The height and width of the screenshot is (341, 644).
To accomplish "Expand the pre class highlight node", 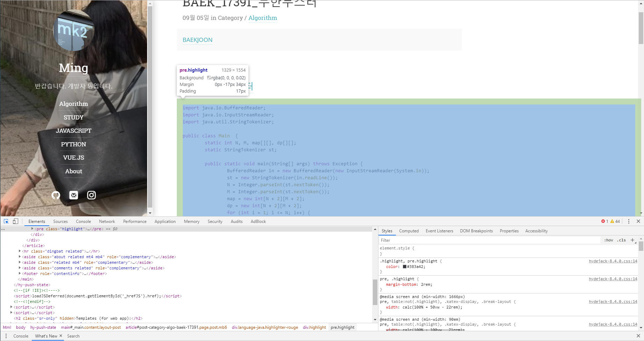I will [x=32, y=229].
